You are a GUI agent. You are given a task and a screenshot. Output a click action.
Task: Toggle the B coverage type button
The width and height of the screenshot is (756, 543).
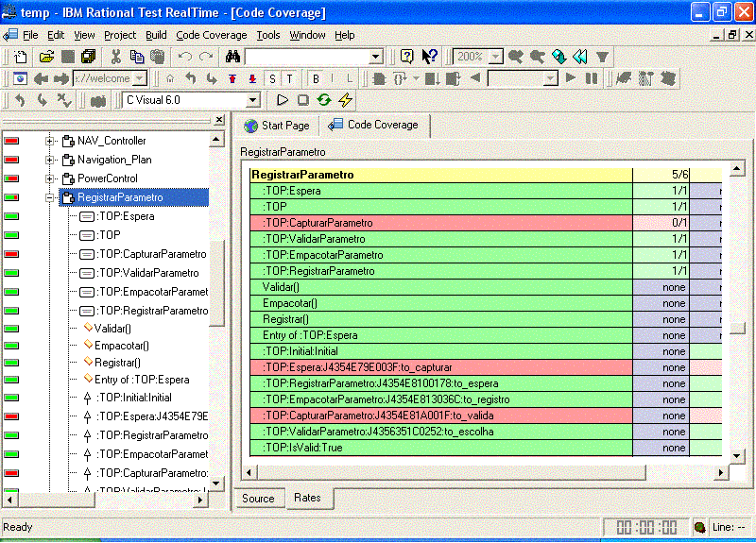click(316, 79)
